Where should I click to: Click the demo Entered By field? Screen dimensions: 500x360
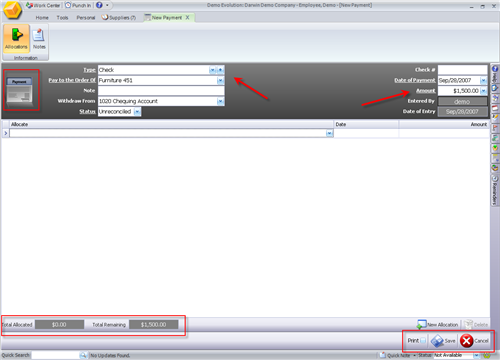[462, 101]
